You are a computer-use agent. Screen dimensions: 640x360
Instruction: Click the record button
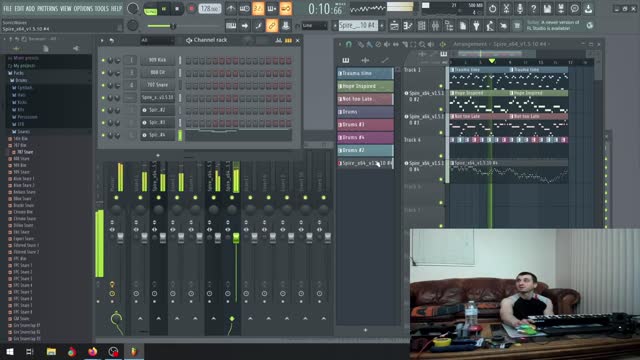tap(191, 9)
